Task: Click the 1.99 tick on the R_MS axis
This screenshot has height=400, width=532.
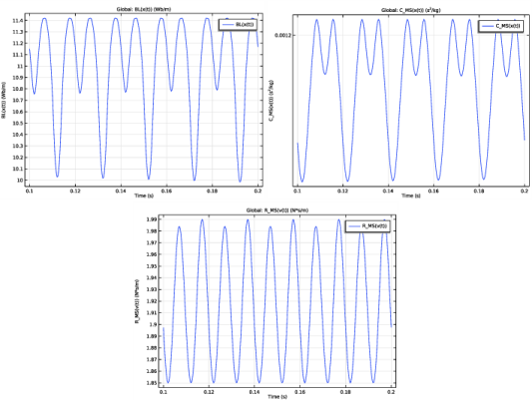Action: (x=152, y=219)
